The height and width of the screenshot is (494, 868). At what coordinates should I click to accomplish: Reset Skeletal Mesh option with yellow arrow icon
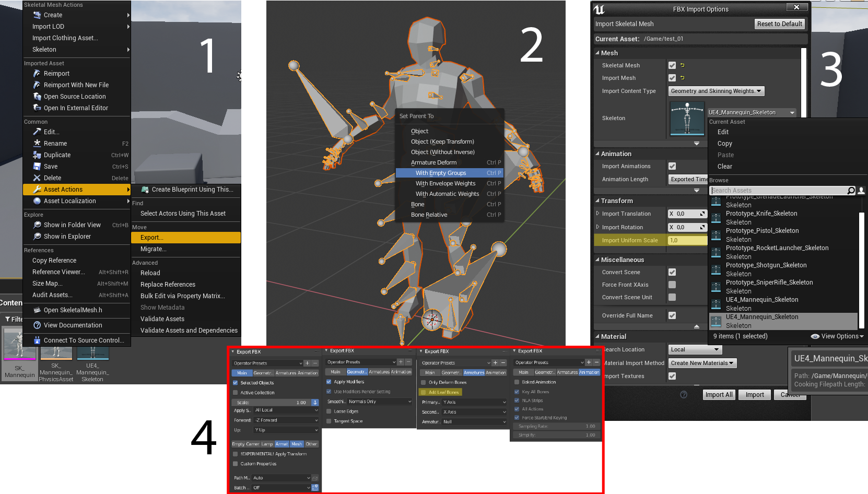pyautogui.click(x=682, y=65)
